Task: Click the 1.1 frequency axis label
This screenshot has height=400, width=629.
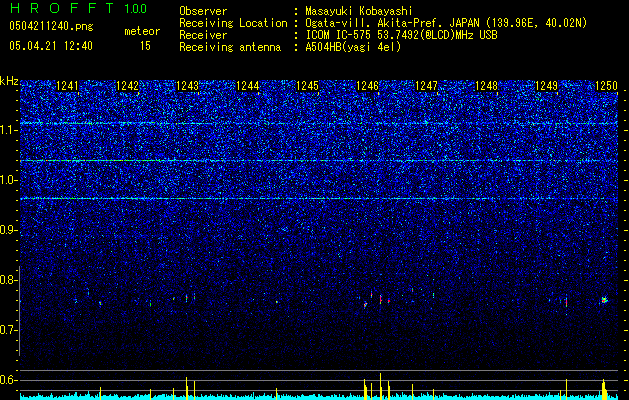Action: (8, 130)
